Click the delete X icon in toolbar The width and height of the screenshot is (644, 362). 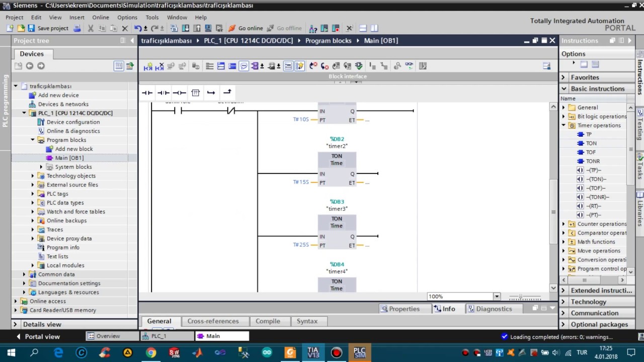(125, 28)
